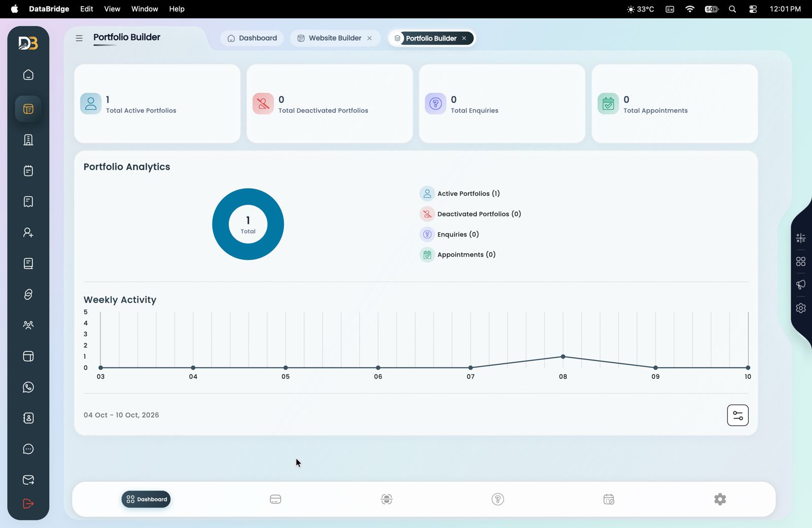The height and width of the screenshot is (528, 812).
Task: Click the DB logo atop the sidebar
Action: (28, 43)
